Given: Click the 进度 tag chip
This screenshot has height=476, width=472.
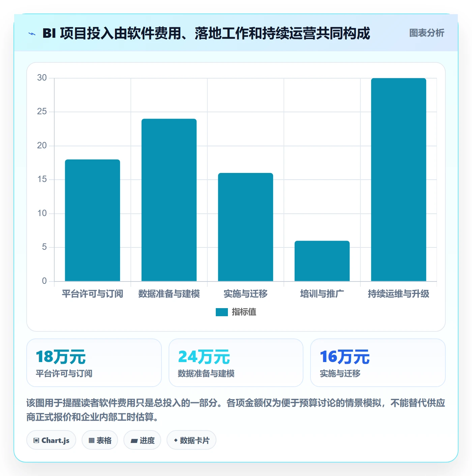Looking at the screenshot, I should 142,440.
